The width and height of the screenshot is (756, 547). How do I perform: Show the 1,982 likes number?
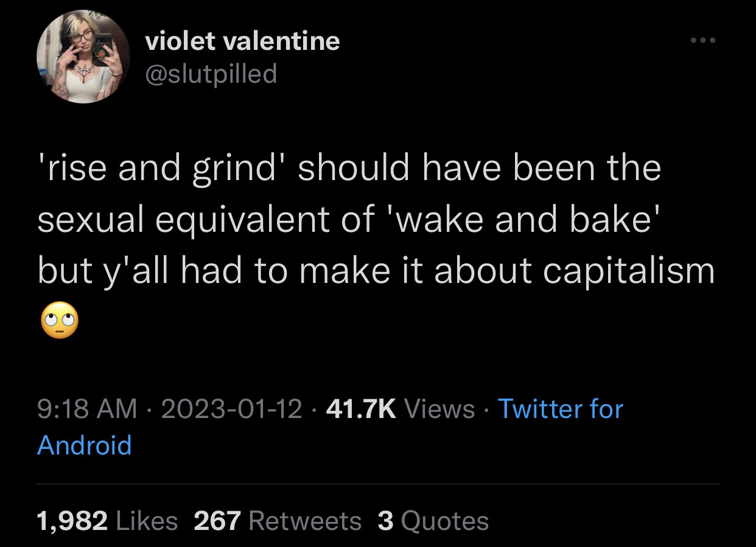[72, 521]
